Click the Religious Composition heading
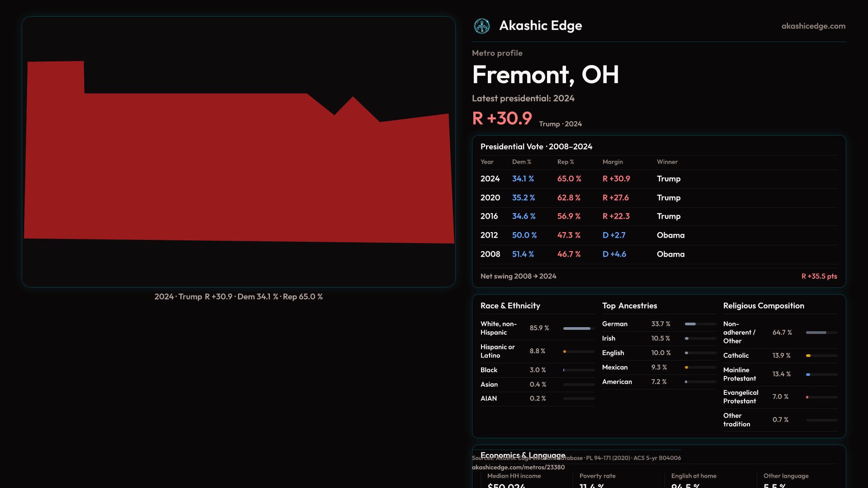 pyautogui.click(x=764, y=306)
